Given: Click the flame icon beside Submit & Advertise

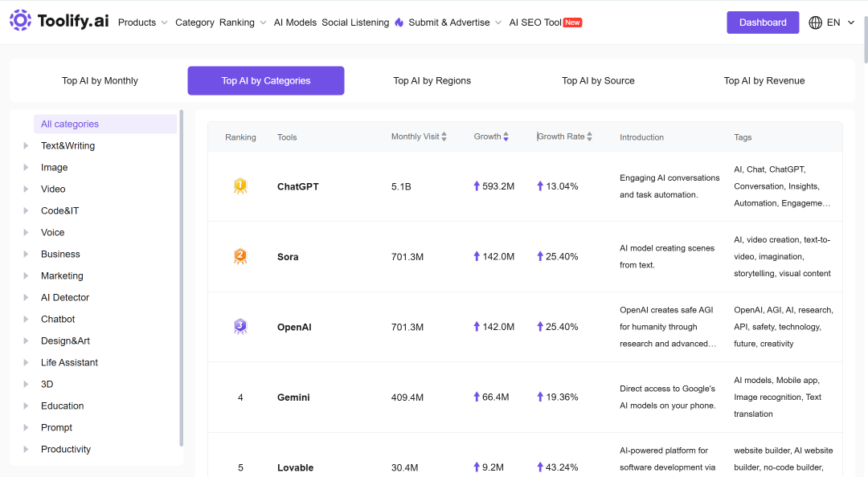Looking at the screenshot, I should (399, 22).
